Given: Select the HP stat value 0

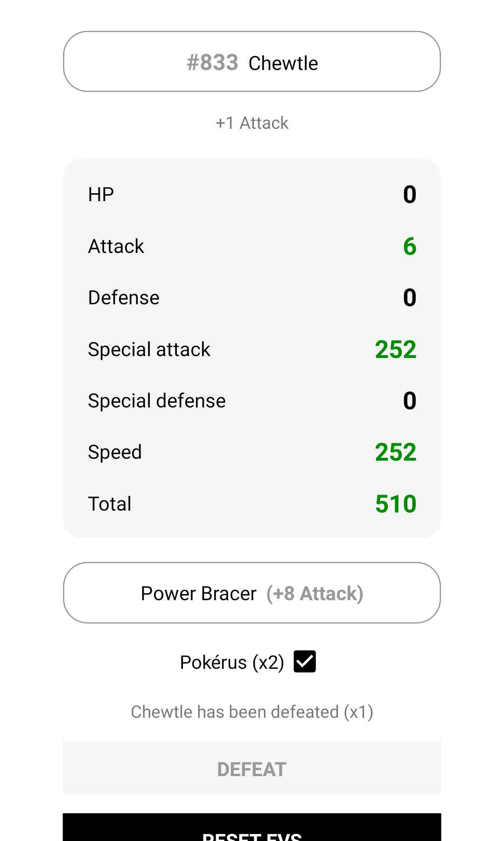Looking at the screenshot, I should point(409,195).
